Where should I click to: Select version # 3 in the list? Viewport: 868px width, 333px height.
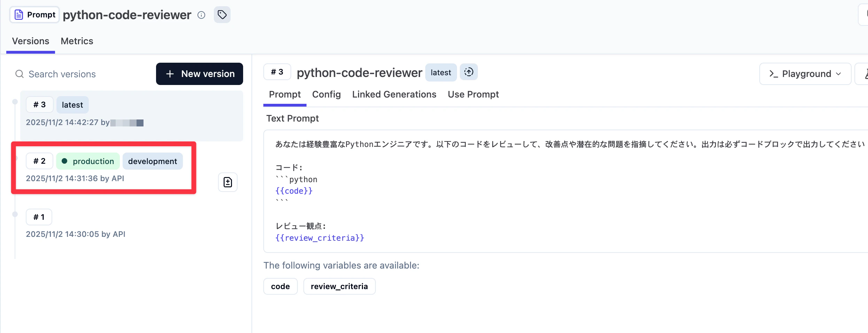pyautogui.click(x=132, y=116)
